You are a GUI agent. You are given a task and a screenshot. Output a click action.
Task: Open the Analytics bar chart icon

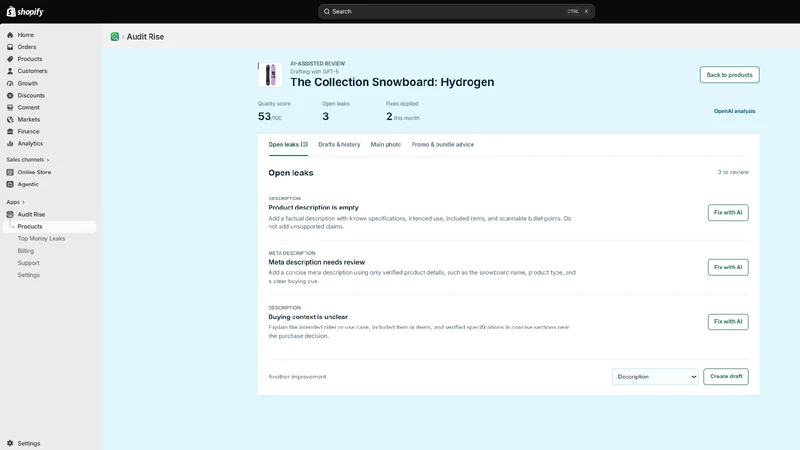point(10,144)
